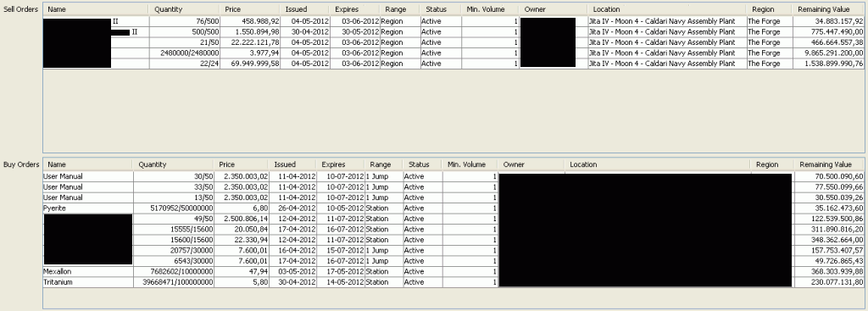Select sell order priced 69.949.999,58

[453, 64]
